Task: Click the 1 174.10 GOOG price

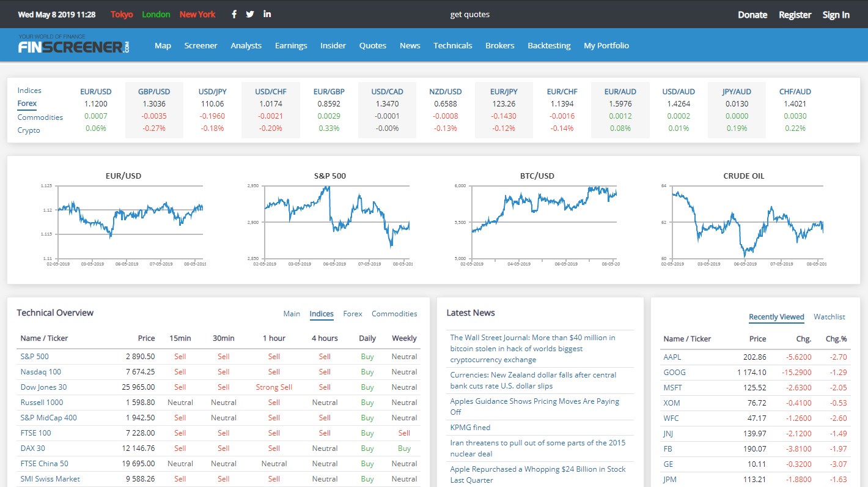Action: pos(752,372)
